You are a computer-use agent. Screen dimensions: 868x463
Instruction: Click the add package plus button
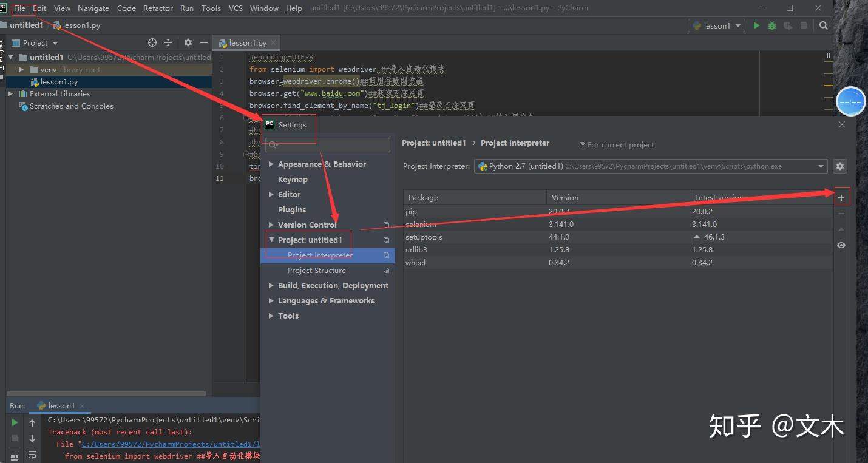tap(841, 197)
